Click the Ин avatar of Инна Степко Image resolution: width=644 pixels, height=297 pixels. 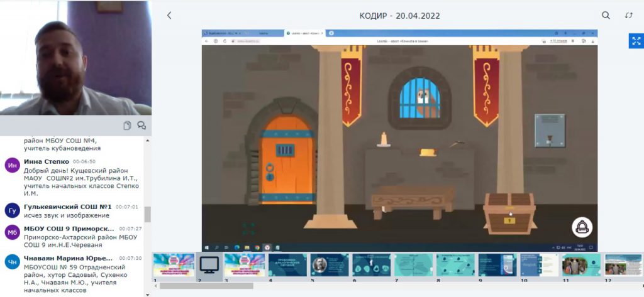(12, 166)
